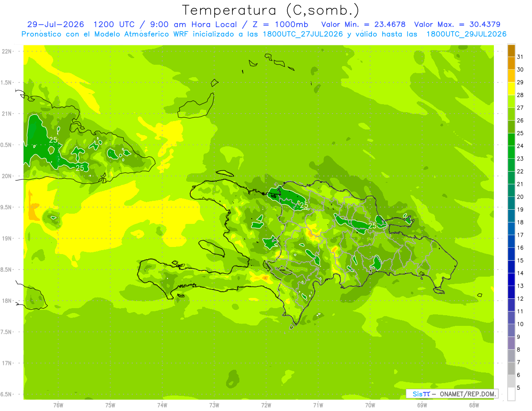Click legend value "14"
The image size is (532, 411).
tap(520, 273)
